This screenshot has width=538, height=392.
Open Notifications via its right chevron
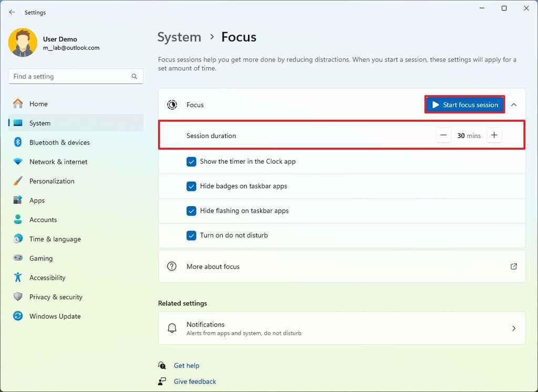click(513, 328)
